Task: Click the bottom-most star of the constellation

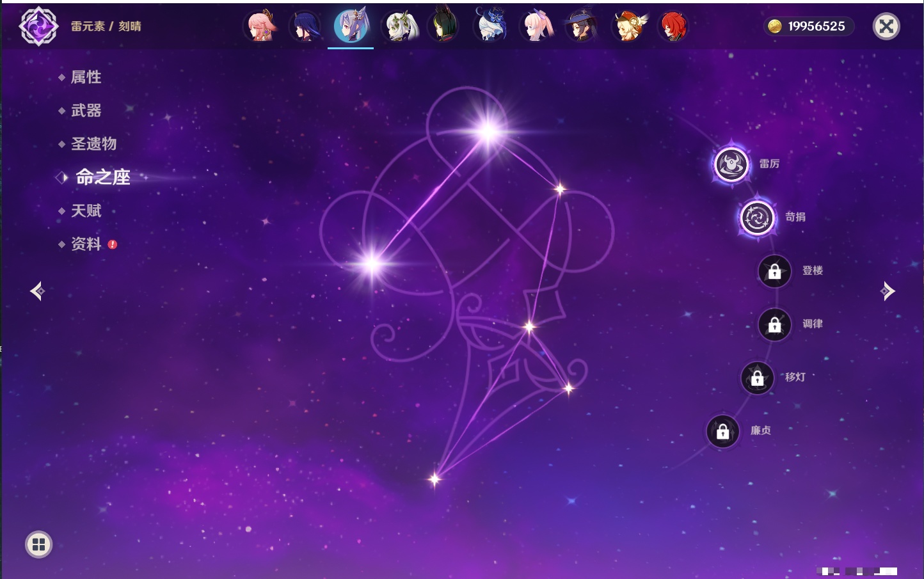Action: click(434, 479)
